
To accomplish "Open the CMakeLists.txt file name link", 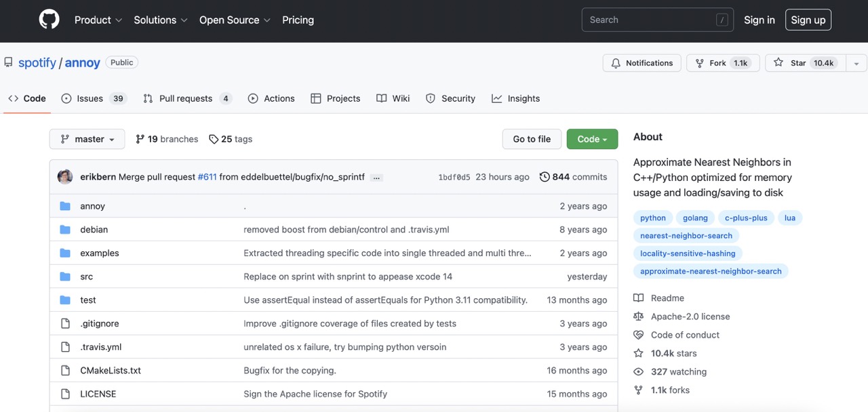I will click(x=111, y=371).
